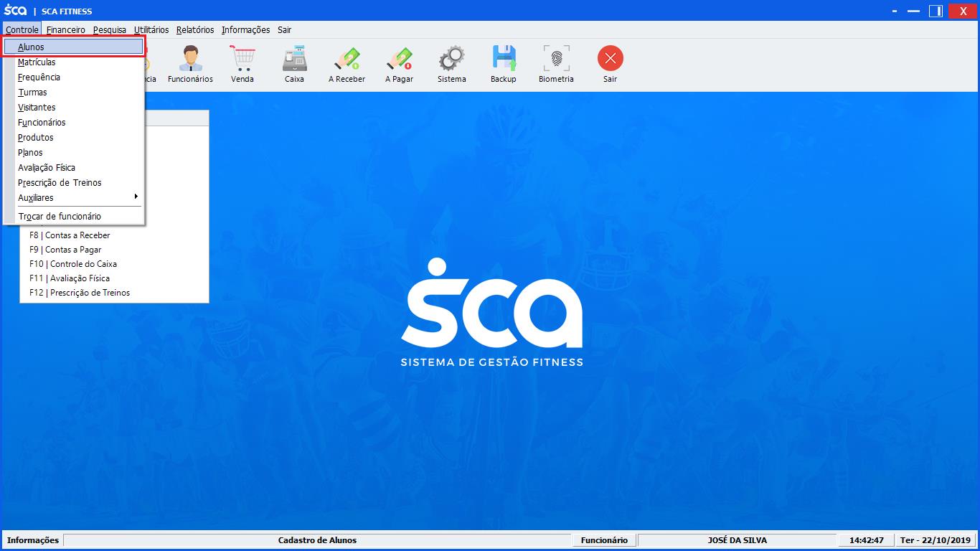Click Cadastro de Alunos status bar text
Screen dimensions: 980x551
pyautogui.click(x=317, y=540)
